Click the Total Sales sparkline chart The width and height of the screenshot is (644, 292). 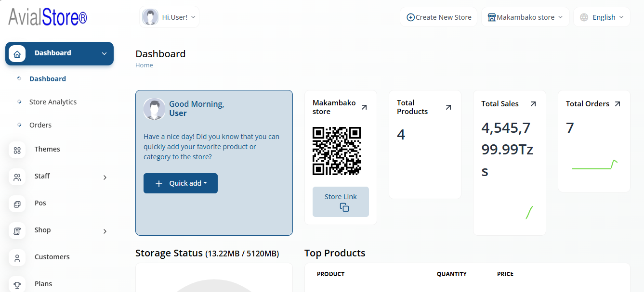[529, 212]
